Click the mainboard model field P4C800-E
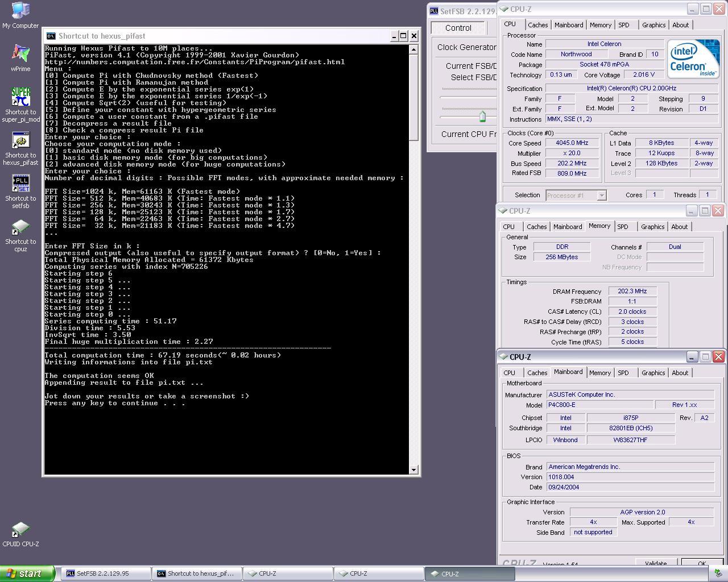Image resolution: width=728 pixels, height=582 pixels. [x=599, y=405]
